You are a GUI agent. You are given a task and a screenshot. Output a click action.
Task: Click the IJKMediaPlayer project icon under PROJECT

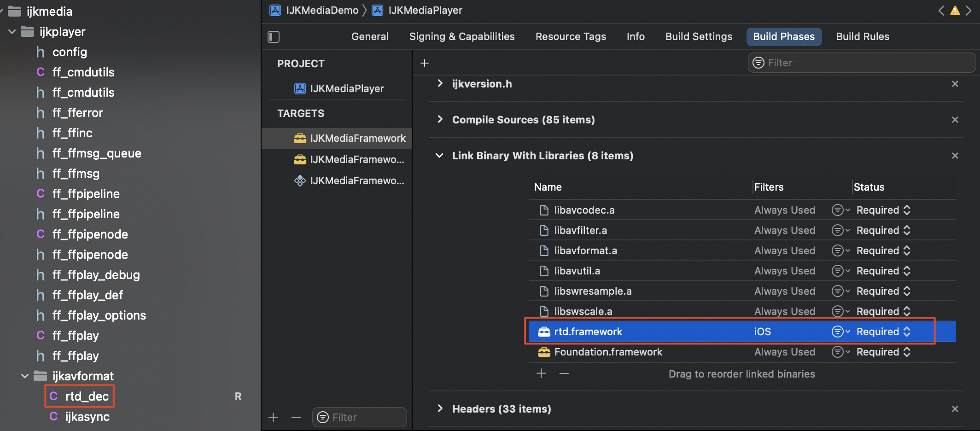click(300, 88)
